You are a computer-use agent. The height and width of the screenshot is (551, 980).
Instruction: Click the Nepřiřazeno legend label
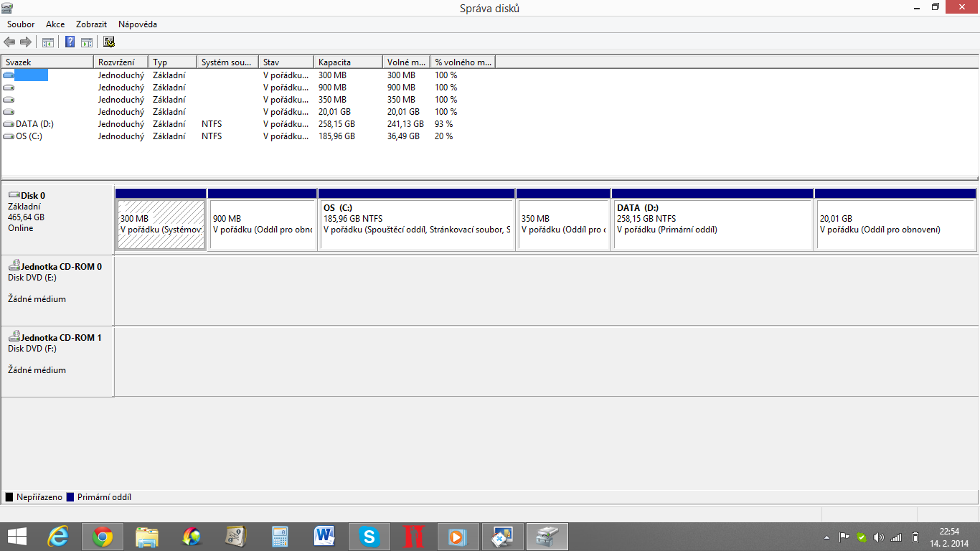point(39,497)
